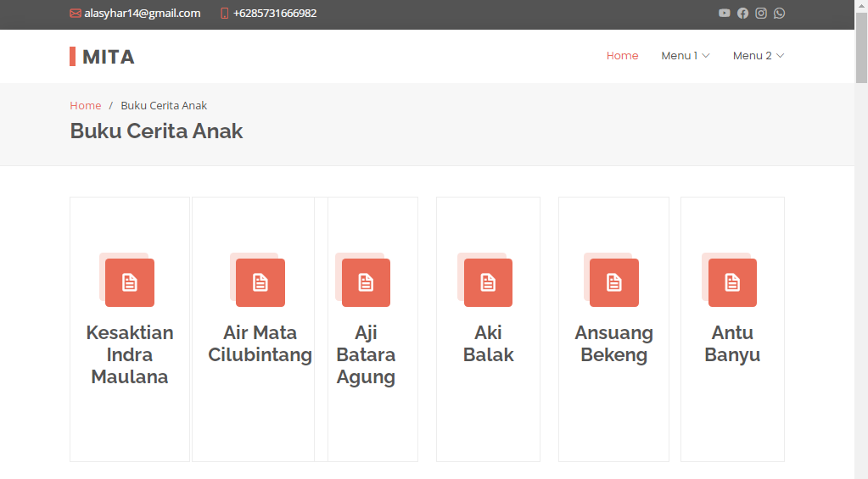Open the Ansuang Bekeng story title
Screen dimensions: 868x479
tap(613, 343)
